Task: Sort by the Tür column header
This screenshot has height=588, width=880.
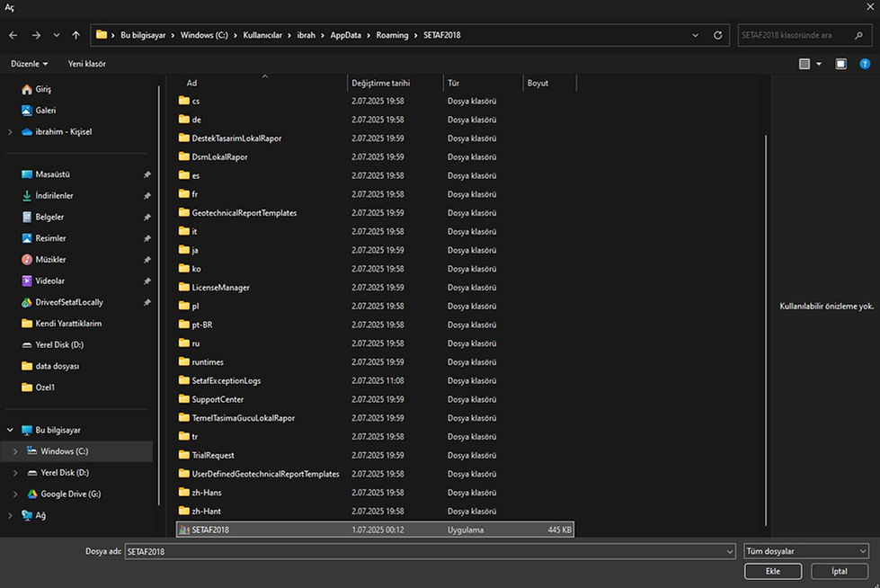Action: [453, 83]
